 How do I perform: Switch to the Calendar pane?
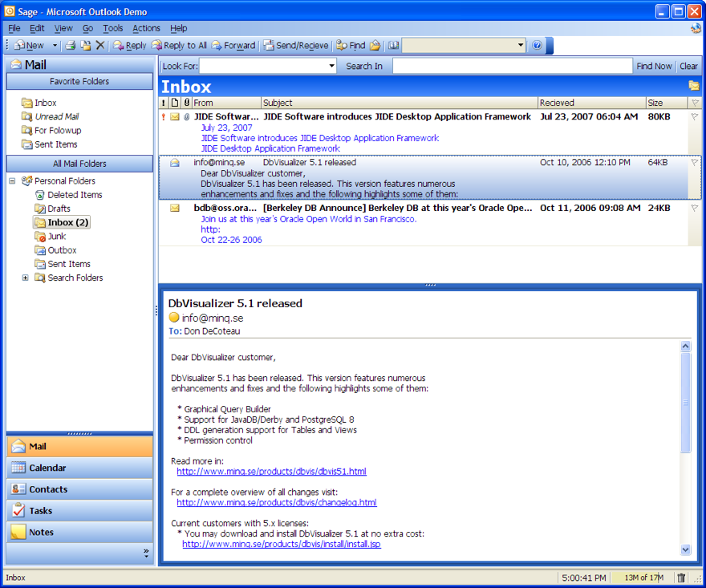click(79, 468)
